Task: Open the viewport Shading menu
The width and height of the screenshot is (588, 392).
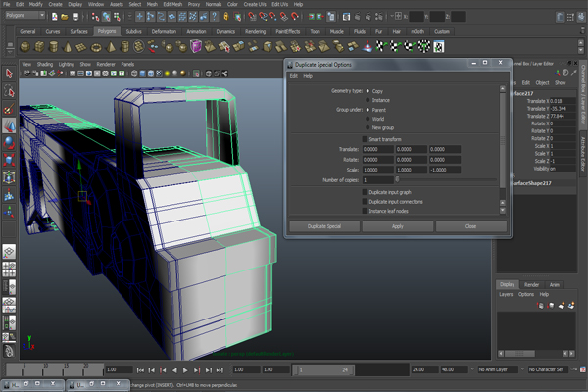Action: 45,64
